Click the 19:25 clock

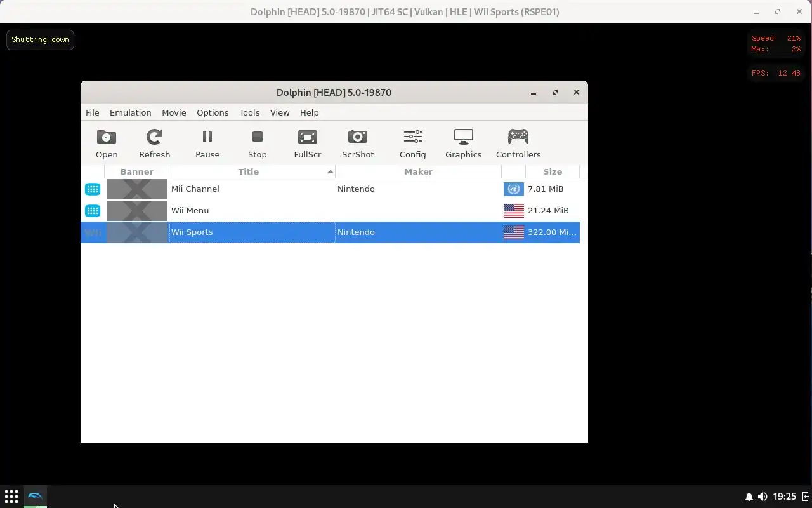[785, 497]
